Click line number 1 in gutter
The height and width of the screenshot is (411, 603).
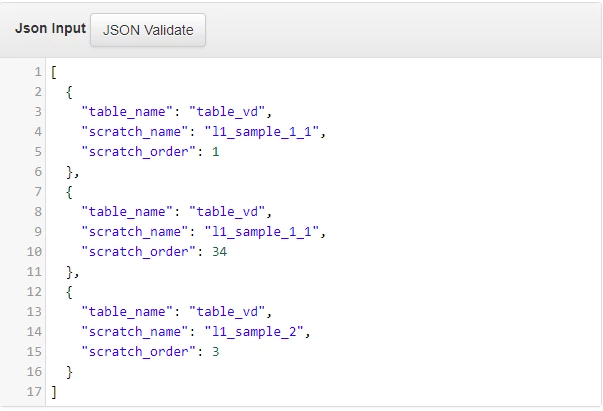37,72
